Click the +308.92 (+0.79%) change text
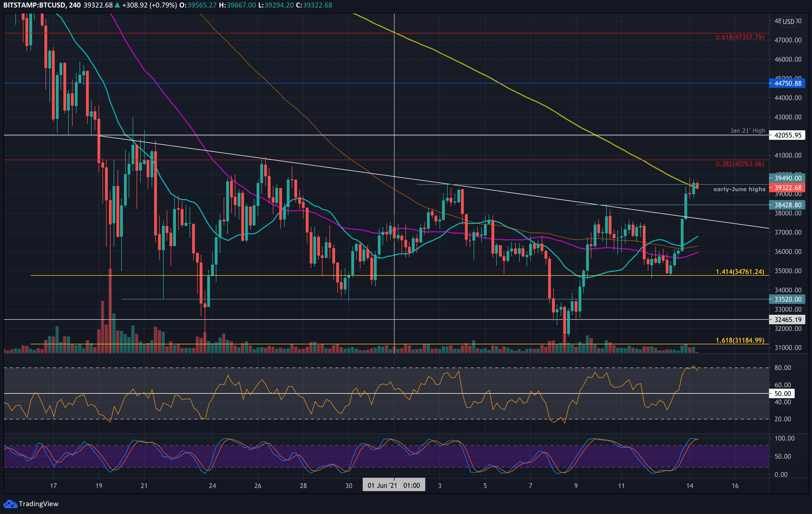812x514 pixels. (x=149, y=5)
